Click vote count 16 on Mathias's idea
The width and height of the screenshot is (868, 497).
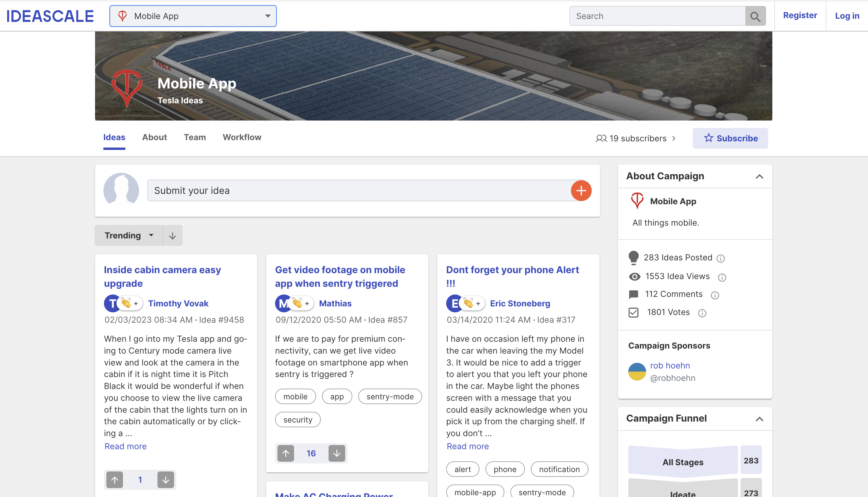coord(311,453)
